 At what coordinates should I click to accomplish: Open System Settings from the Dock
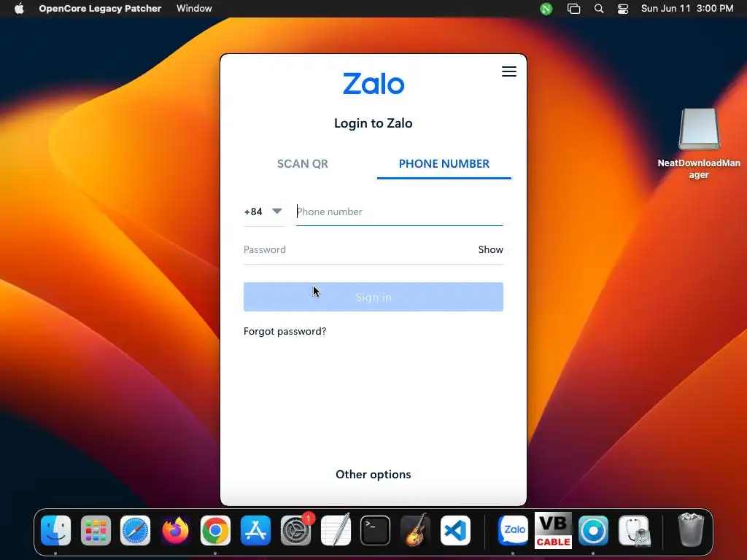[295, 530]
